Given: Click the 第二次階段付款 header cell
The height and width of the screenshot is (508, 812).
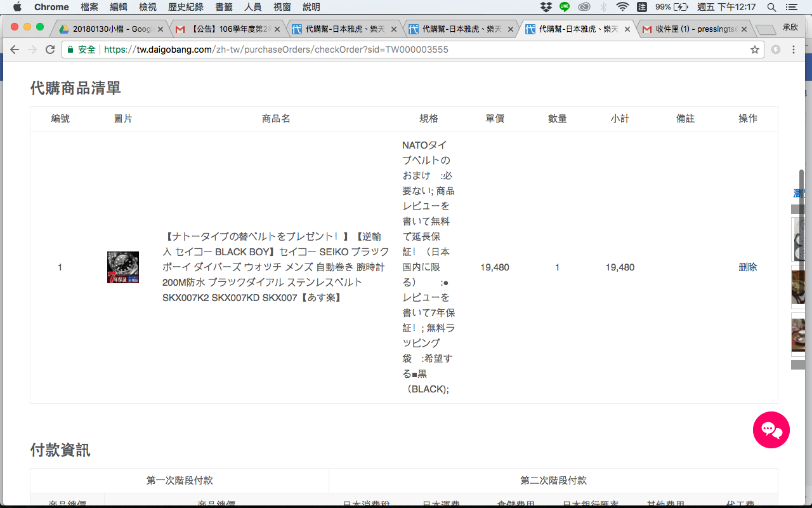Looking at the screenshot, I should pos(553,481).
